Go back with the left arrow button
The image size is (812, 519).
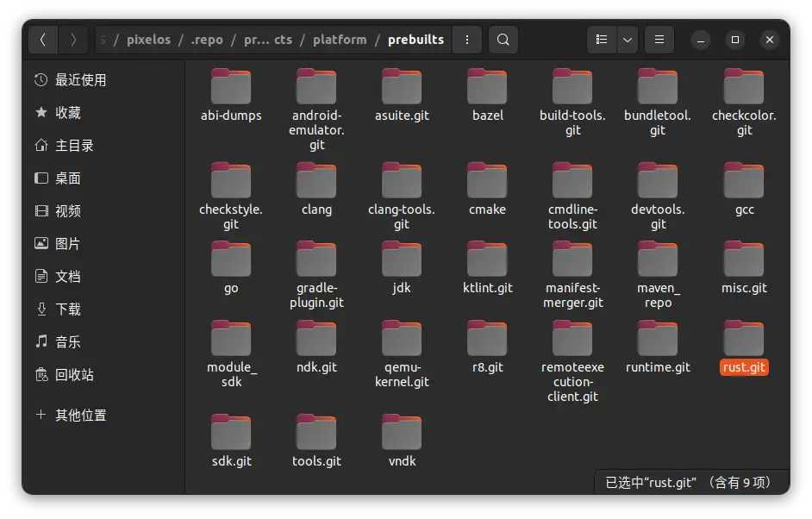[x=43, y=40]
